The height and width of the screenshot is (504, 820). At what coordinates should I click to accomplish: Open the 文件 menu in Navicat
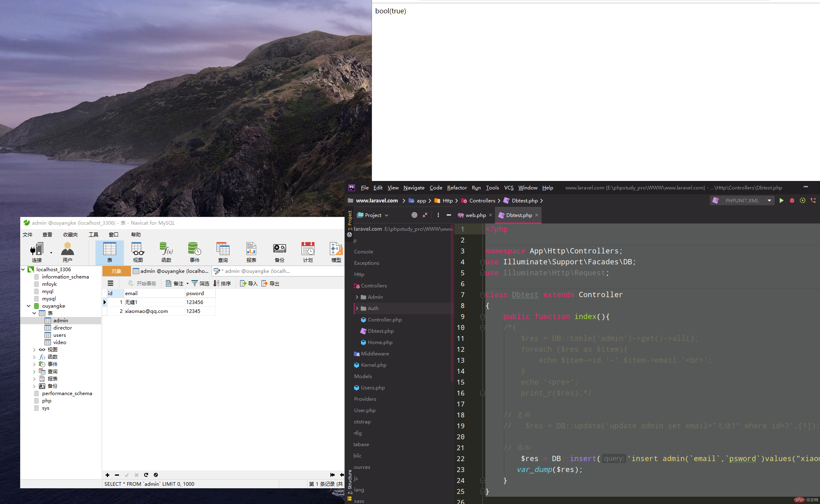[x=28, y=234]
